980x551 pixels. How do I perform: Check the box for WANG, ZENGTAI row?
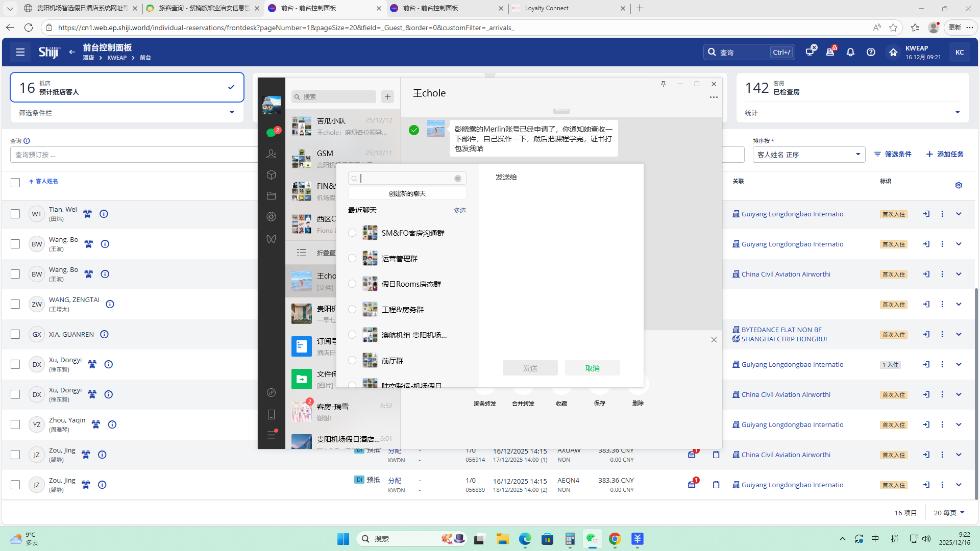tap(15, 304)
